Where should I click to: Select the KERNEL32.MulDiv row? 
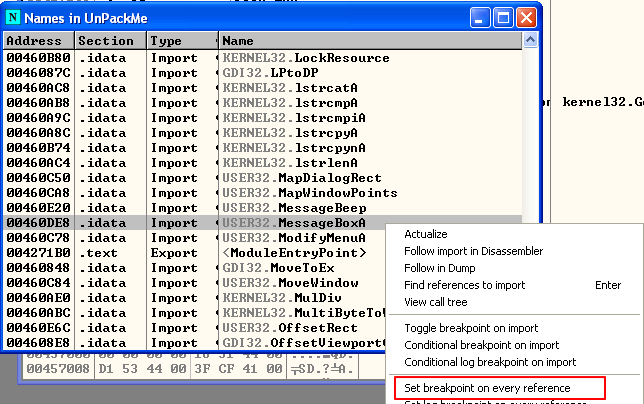pyautogui.click(x=195, y=297)
